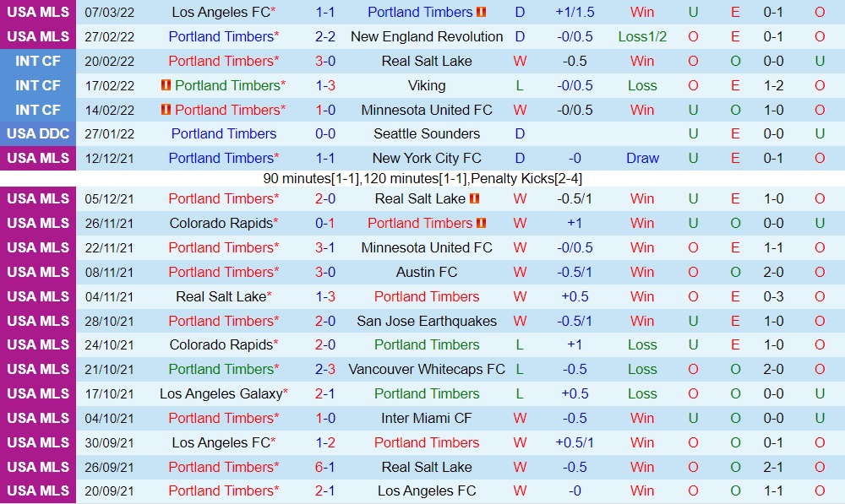The image size is (845, 504).
Task: Select the Vancouver Whitecaps FC link
Action: pyautogui.click(x=427, y=369)
